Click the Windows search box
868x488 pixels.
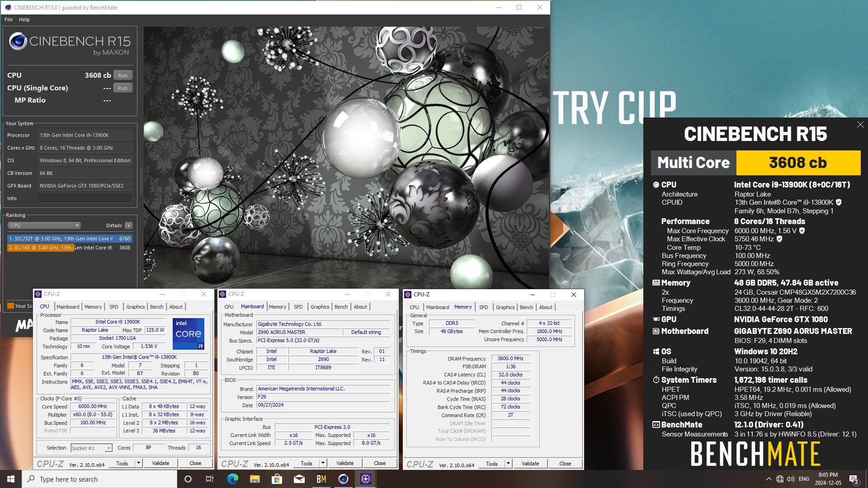99,479
